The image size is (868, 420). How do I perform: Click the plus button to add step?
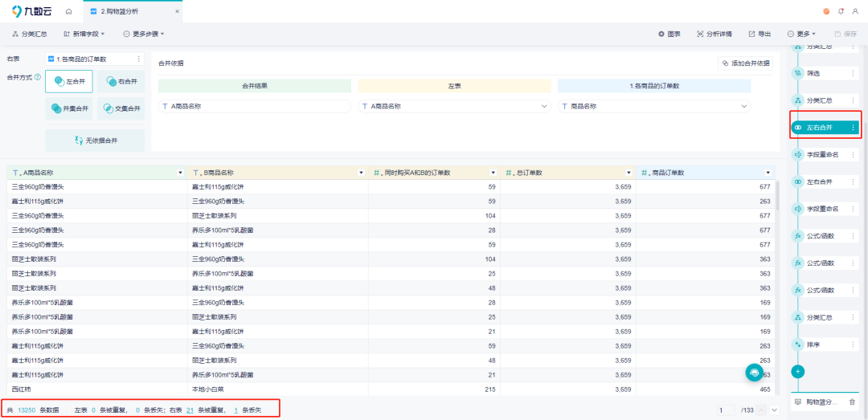pyautogui.click(x=798, y=371)
